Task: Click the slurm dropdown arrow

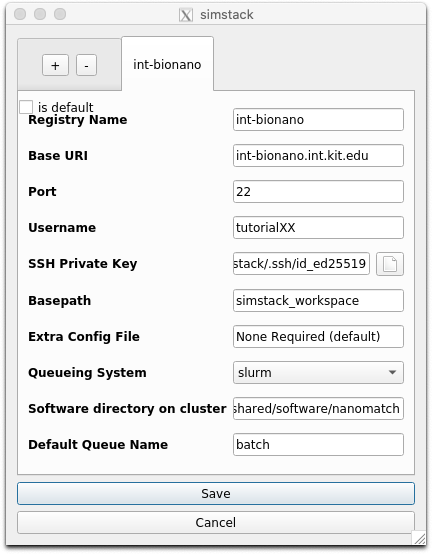Action: (392, 372)
